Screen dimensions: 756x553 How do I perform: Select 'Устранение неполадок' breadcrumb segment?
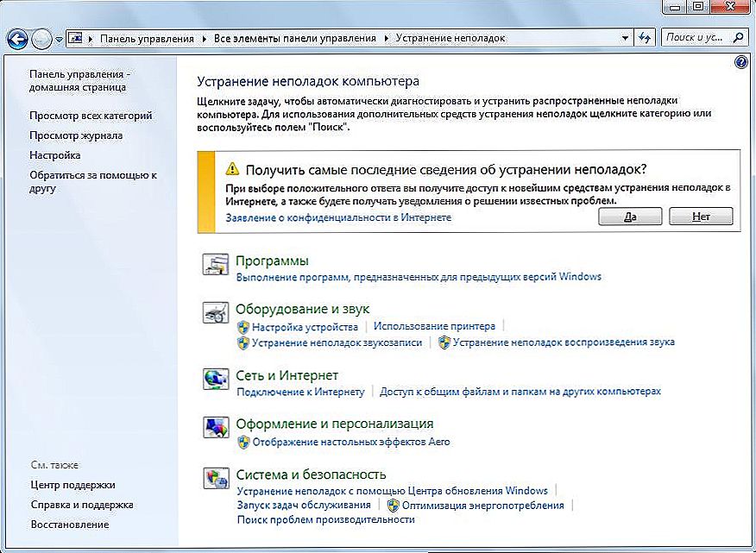tap(450, 38)
